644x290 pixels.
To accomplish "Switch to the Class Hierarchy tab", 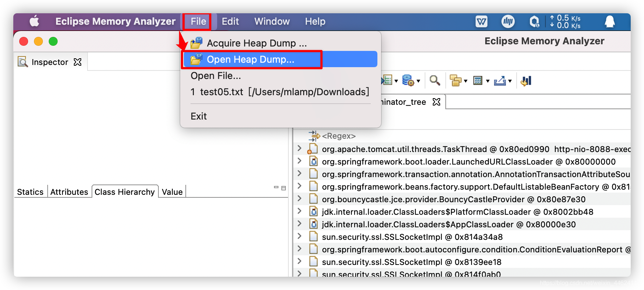I will pos(125,192).
